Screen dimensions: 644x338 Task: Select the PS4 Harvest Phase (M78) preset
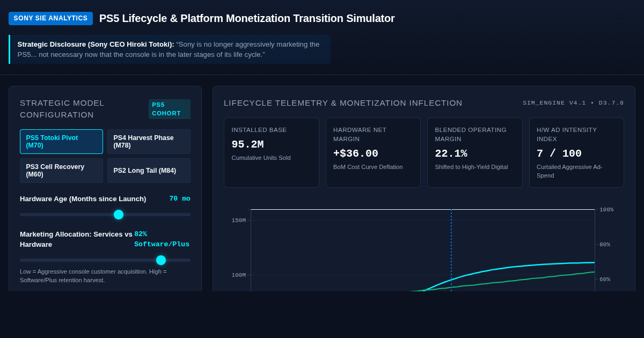pyautogui.click(x=149, y=142)
